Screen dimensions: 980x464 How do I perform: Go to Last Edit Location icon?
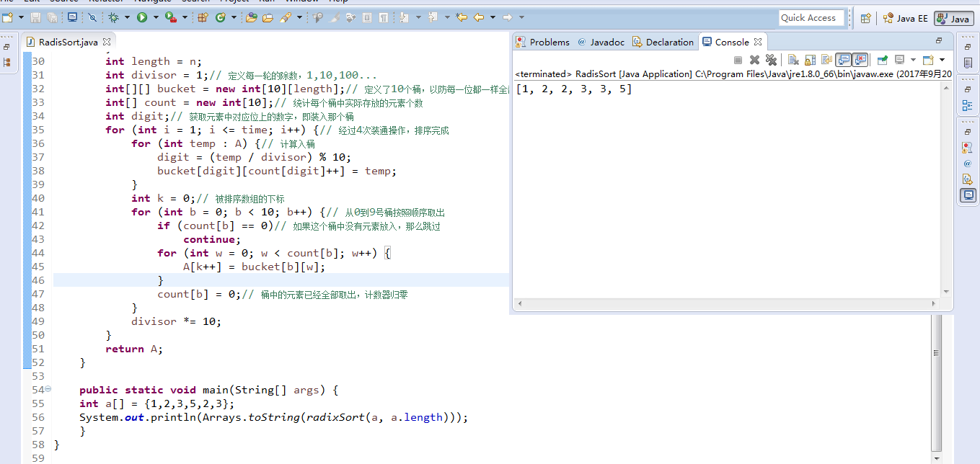tap(462, 17)
